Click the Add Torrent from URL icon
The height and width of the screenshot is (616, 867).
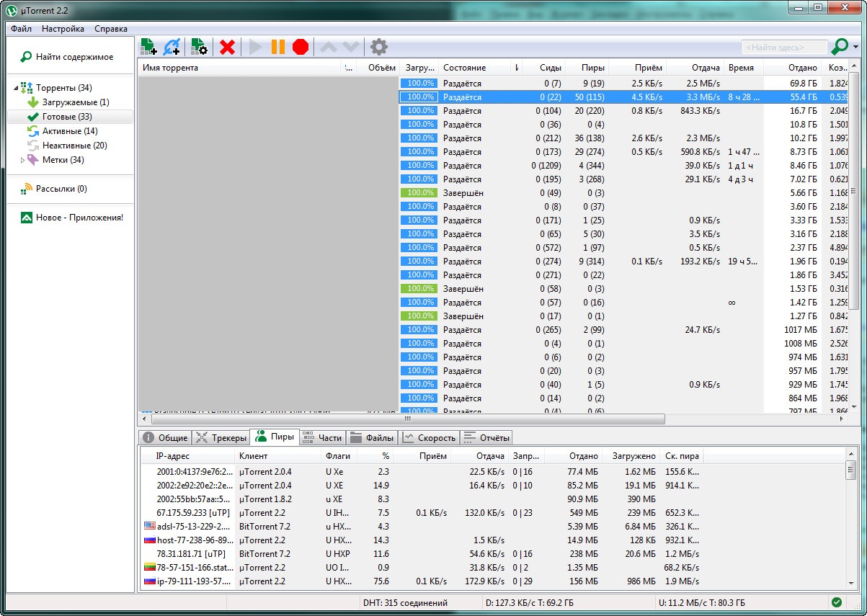coord(172,48)
